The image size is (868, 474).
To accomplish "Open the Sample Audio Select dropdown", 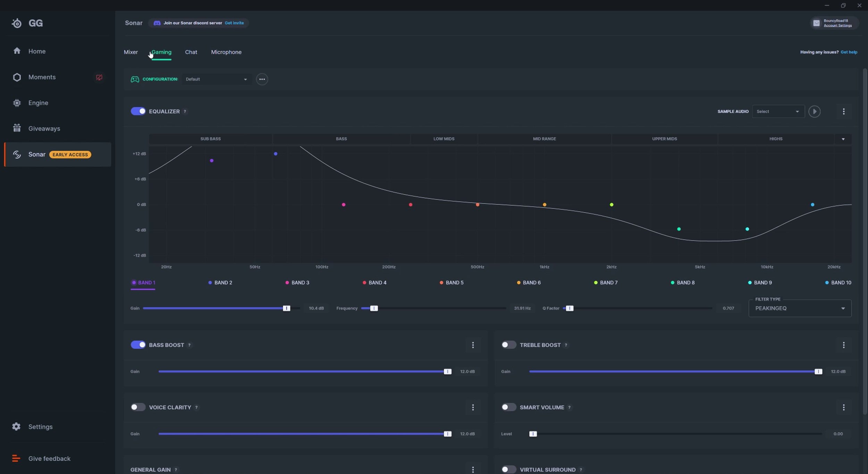I will tap(778, 111).
